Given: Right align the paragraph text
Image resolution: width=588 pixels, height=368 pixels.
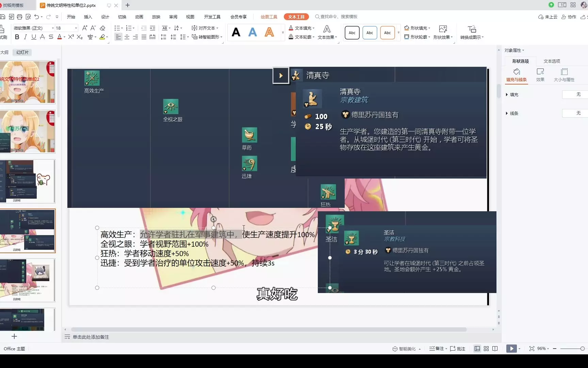Looking at the screenshot, I should click(x=135, y=37).
